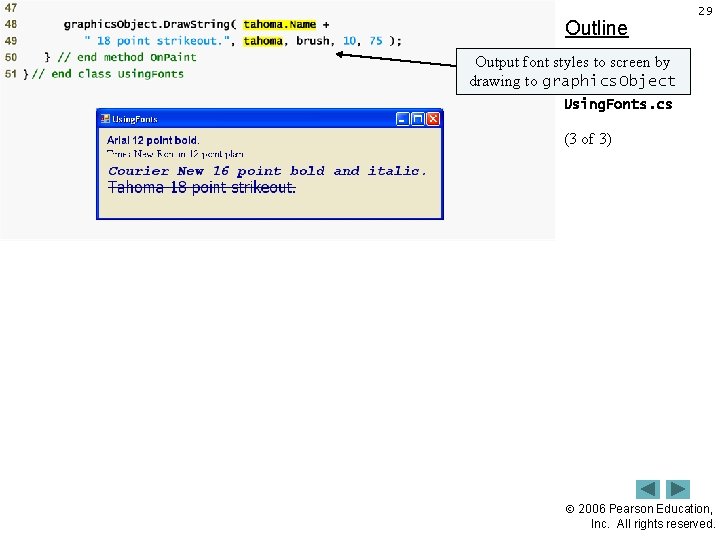Go to the next slide arrow

(x=678, y=489)
